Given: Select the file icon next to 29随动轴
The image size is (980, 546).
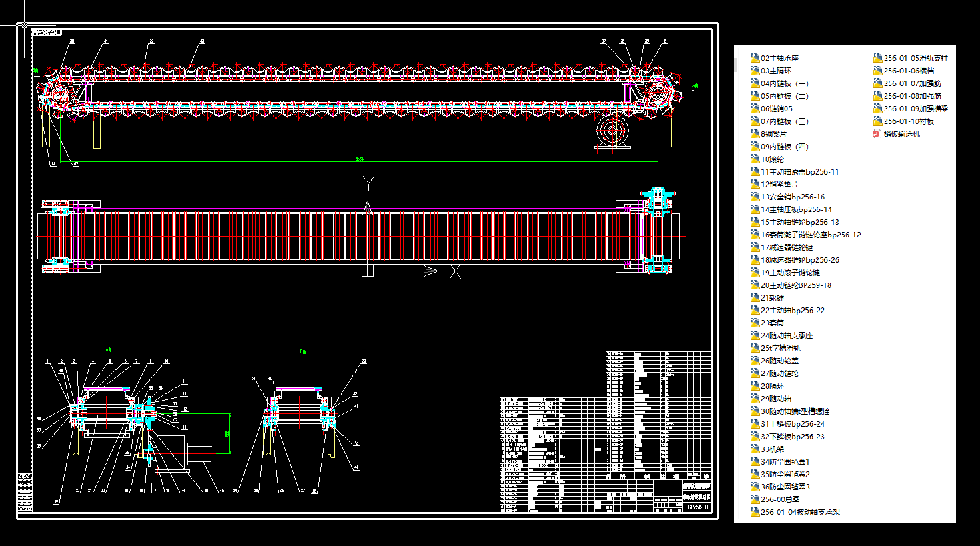Looking at the screenshot, I should (755, 399).
